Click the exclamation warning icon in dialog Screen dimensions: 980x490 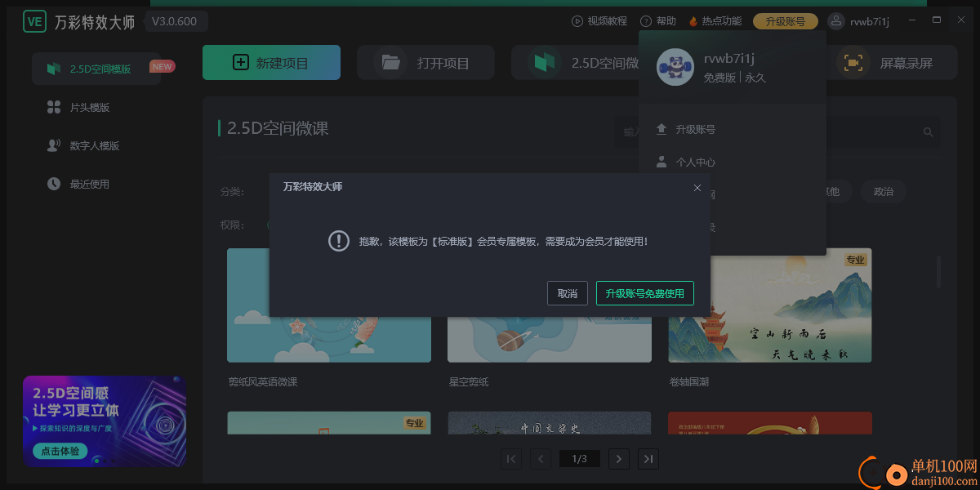[339, 241]
